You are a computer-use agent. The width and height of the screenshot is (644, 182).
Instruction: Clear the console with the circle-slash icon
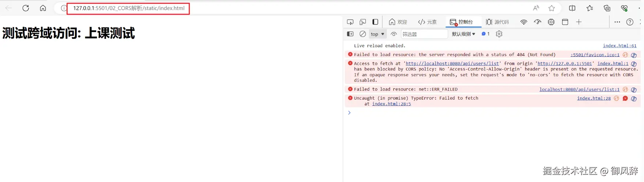tap(363, 34)
